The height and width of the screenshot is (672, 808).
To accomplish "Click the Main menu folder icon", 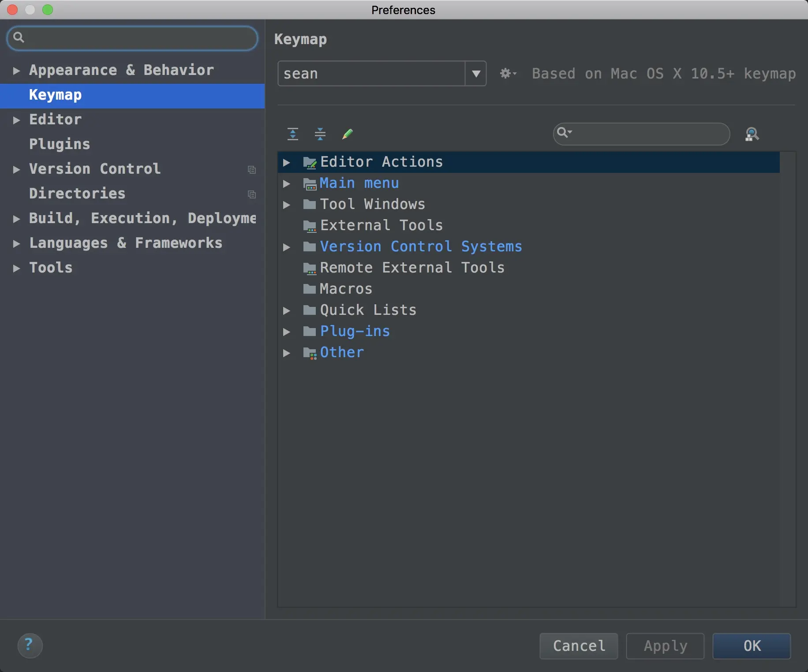I will [x=310, y=183].
